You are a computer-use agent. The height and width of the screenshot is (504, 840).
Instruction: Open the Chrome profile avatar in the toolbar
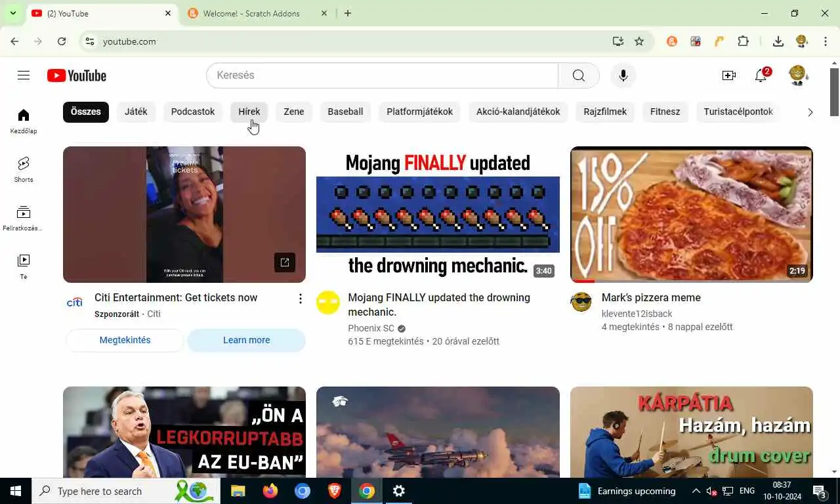[802, 41]
